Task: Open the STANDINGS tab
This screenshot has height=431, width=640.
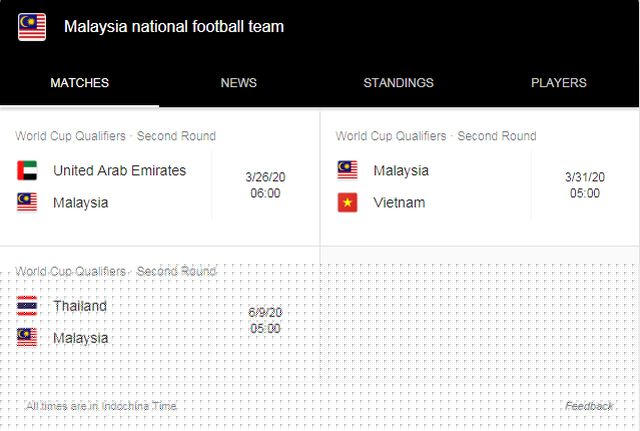Action: coord(398,83)
